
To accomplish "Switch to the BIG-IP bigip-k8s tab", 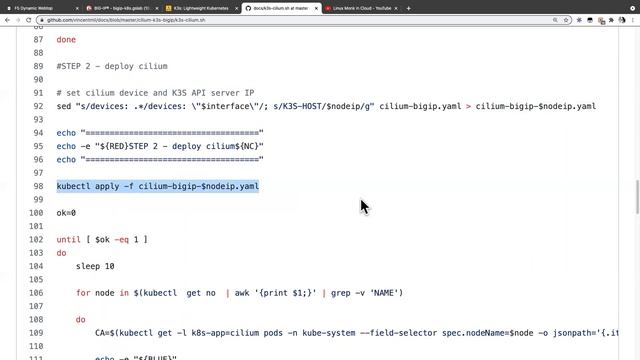I will click(122, 8).
